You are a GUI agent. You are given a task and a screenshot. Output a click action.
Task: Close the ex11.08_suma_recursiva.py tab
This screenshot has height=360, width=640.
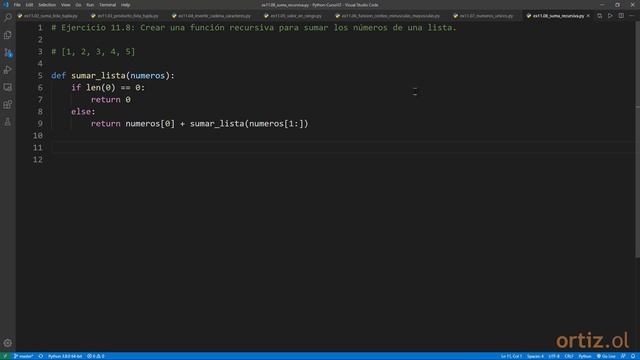click(x=588, y=16)
